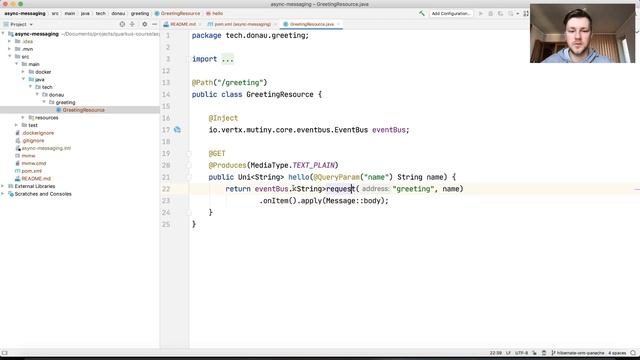Click the @Inject annotation
This screenshot has width=640, height=360.
[223, 118]
